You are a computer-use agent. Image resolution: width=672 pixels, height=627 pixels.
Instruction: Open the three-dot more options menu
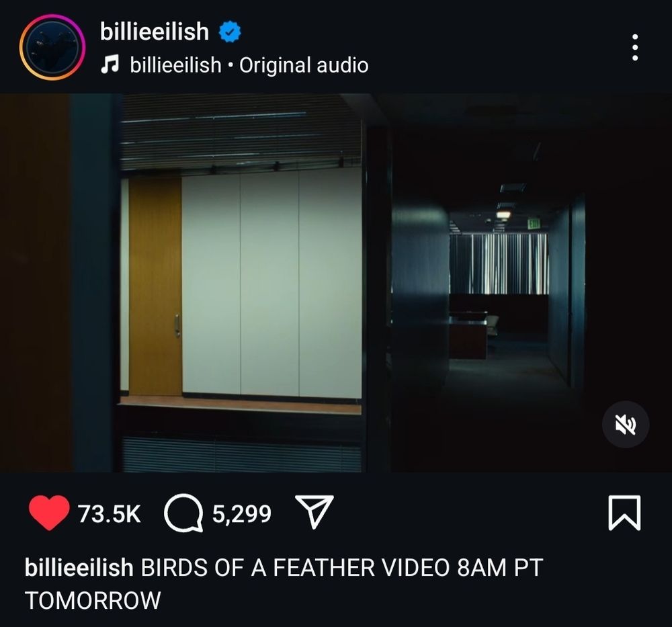[x=635, y=47]
